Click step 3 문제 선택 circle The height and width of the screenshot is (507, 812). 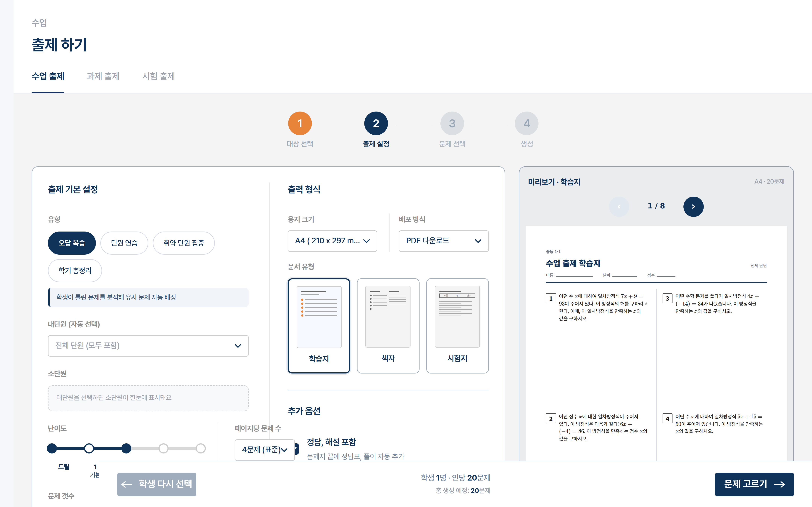coord(452,123)
